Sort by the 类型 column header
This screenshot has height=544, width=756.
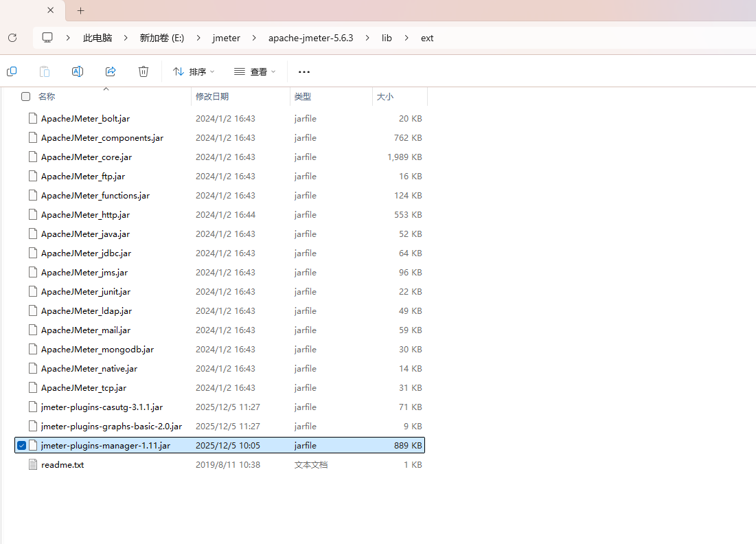pyautogui.click(x=303, y=96)
